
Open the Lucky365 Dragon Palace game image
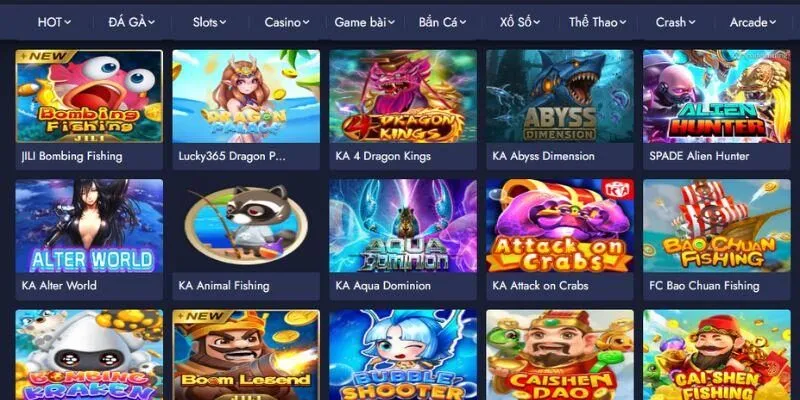[x=246, y=96]
